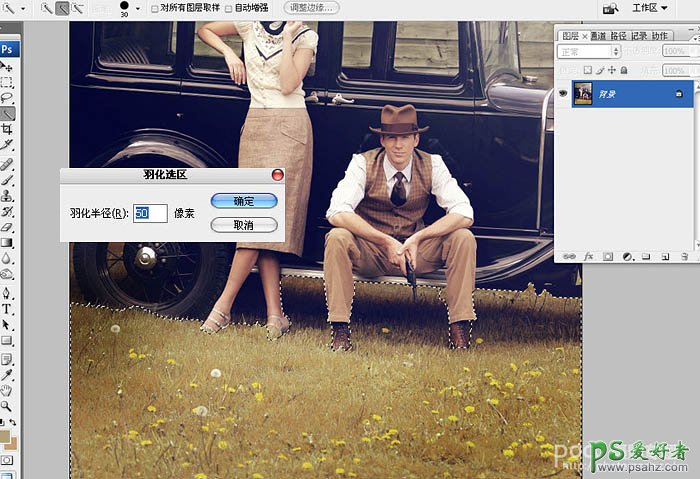Pick the Type (T) tool
Screen dimensions: 700x479
pos(7,309)
